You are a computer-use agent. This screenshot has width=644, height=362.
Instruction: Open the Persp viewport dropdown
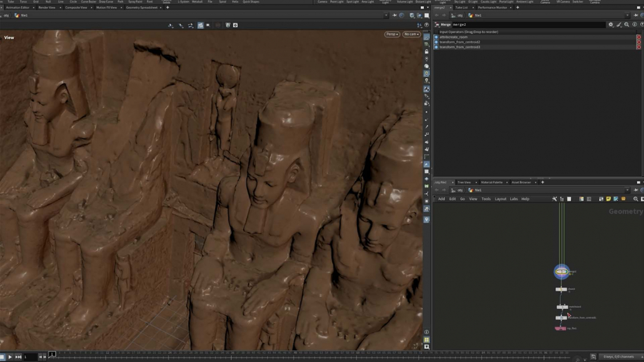point(392,34)
